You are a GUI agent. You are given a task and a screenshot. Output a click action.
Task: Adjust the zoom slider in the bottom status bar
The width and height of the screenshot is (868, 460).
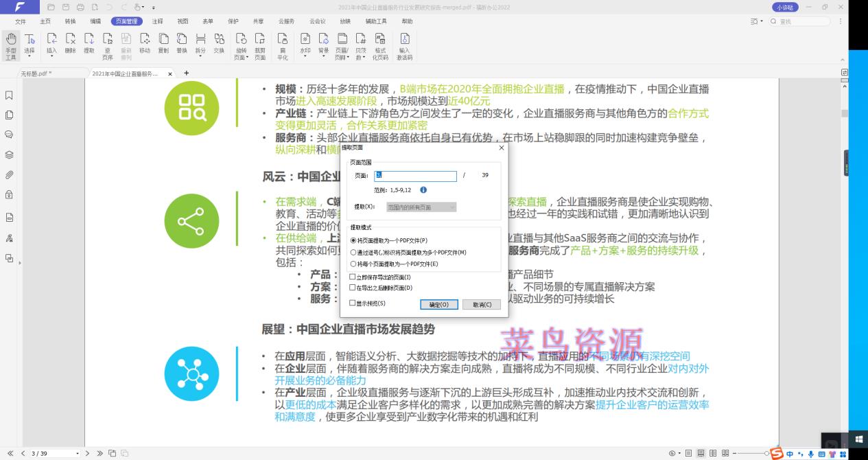767,453
